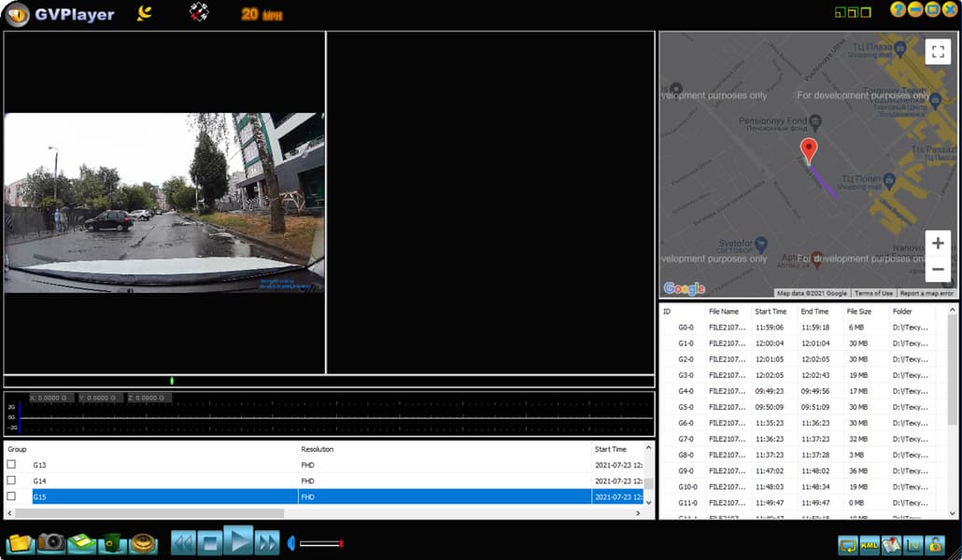Select file row G10-0
The image size is (962, 560).
(803, 487)
